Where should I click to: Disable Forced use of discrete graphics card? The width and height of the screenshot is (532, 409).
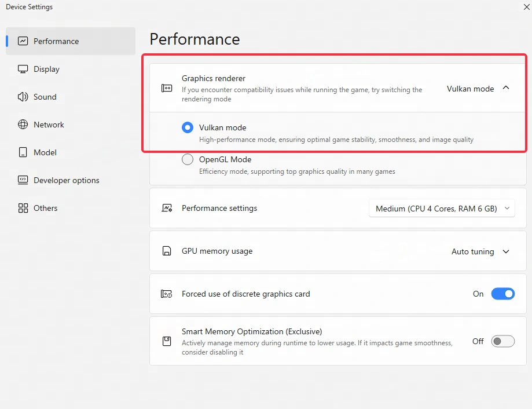[x=503, y=294]
